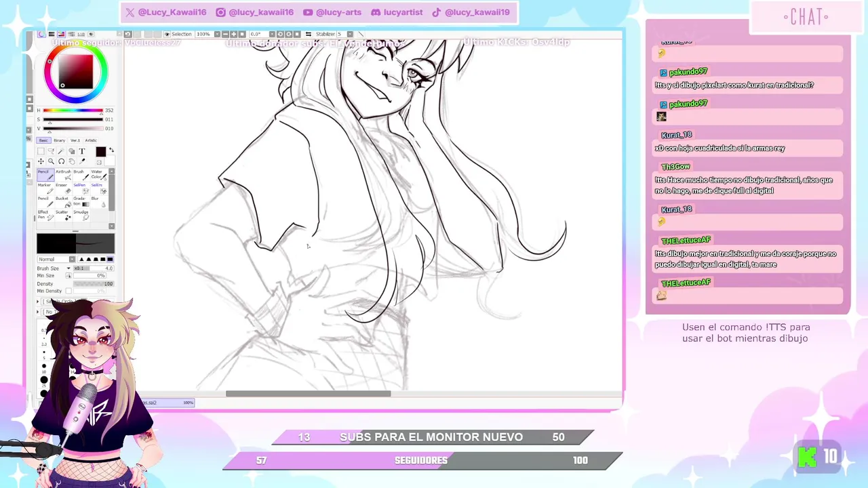Choose the SelErs selection eraser
The width and height of the screenshot is (868, 488).
(x=99, y=189)
